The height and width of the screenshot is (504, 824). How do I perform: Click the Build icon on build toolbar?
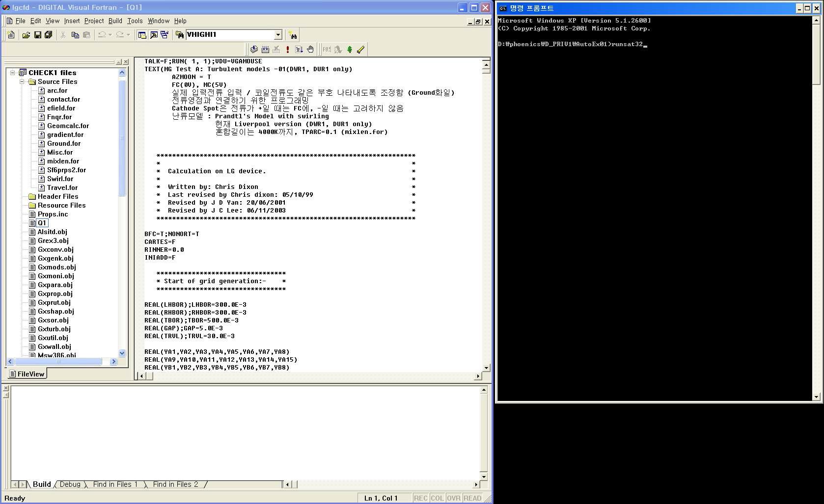(x=265, y=50)
